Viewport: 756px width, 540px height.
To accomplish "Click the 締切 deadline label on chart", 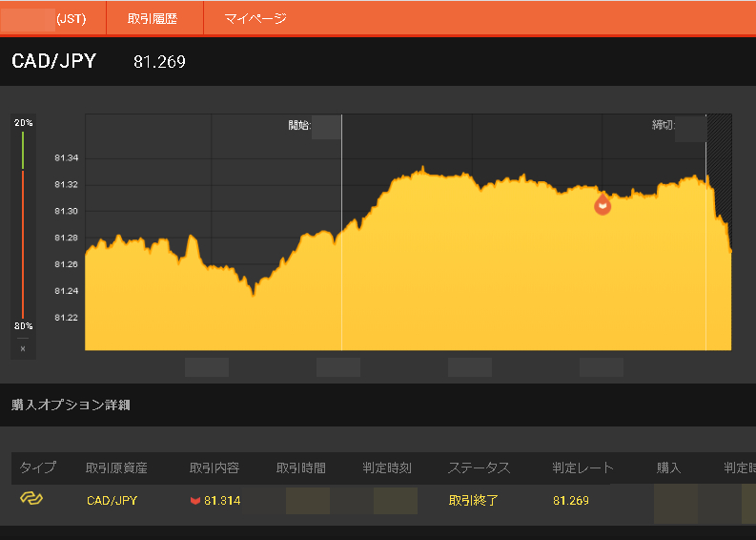I will point(663,126).
